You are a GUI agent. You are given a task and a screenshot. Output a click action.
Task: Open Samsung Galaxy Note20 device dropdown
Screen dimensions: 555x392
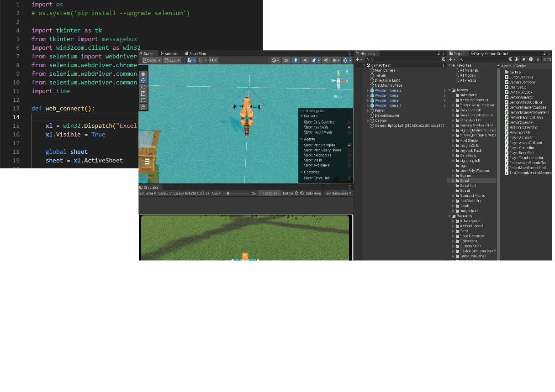tap(184, 193)
